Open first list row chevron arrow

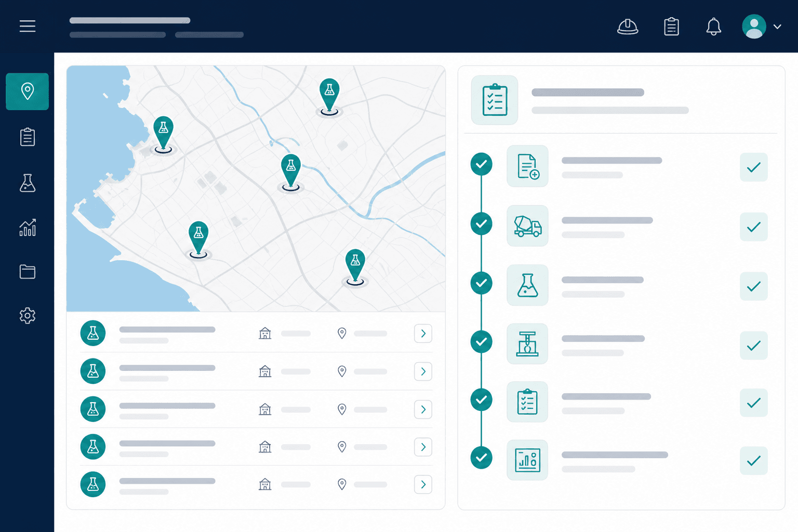pyautogui.click(x=423, y=334)
